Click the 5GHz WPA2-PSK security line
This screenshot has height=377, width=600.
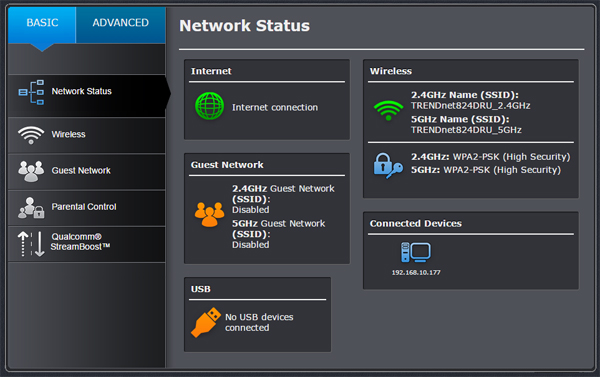tap(486, 170)
